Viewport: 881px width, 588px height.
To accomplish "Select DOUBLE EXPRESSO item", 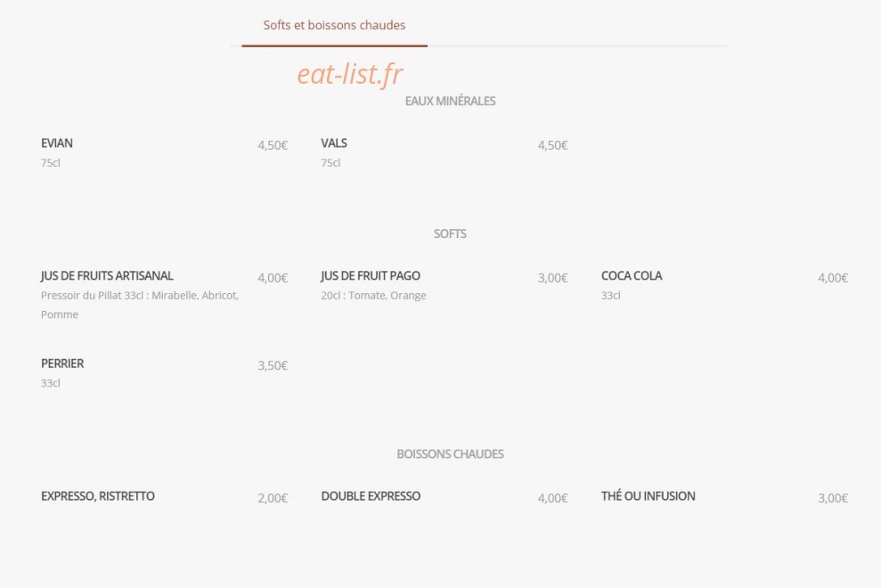I will tap(371, 496).
